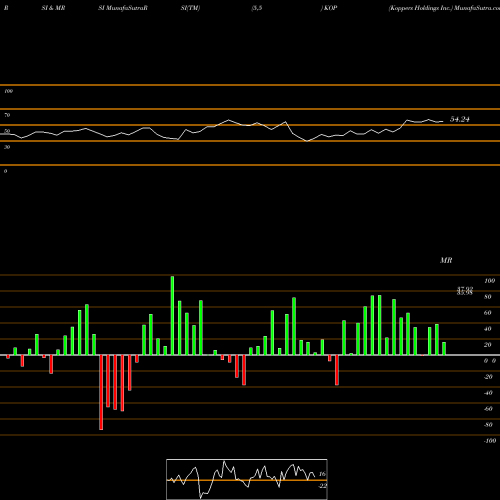Click the 'SI MunafaSutraR' header text
The width and height of the screenshot is (500, 500).
coord(123,8)
